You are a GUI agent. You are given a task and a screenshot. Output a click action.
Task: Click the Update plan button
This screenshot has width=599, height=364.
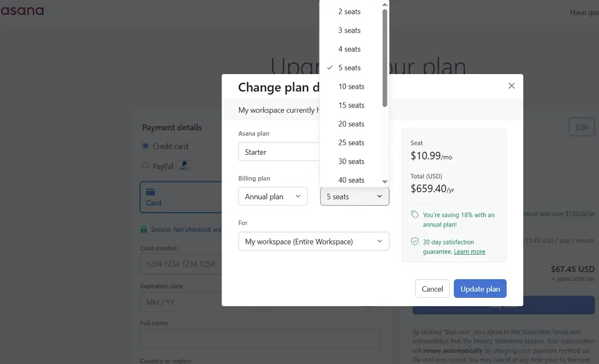pyautogui.click(x=480, y=289)
